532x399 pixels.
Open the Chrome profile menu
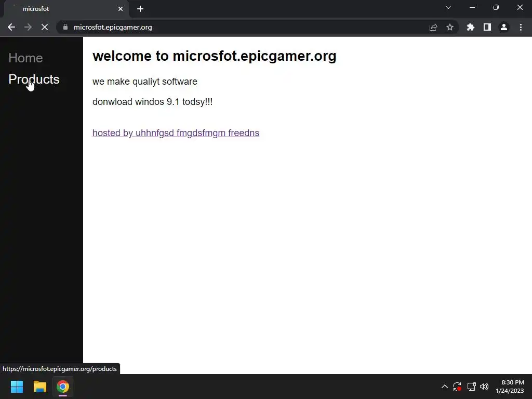[504, 27]
